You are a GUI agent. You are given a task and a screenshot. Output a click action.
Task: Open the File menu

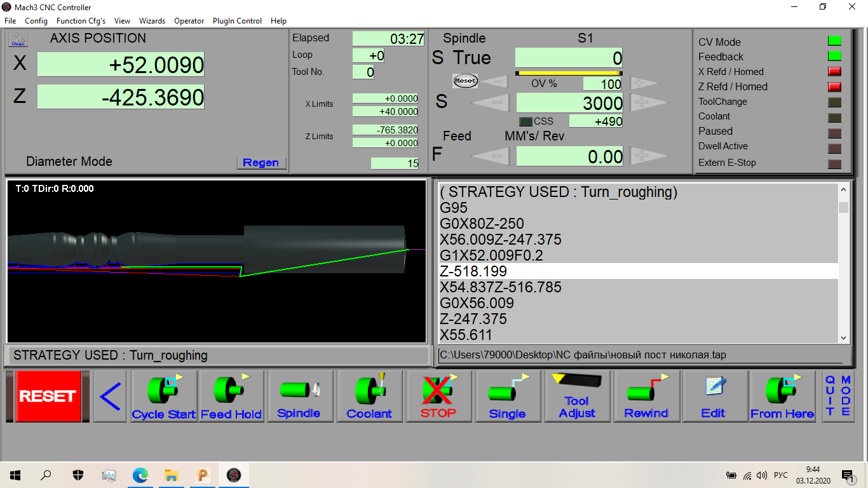10,21
